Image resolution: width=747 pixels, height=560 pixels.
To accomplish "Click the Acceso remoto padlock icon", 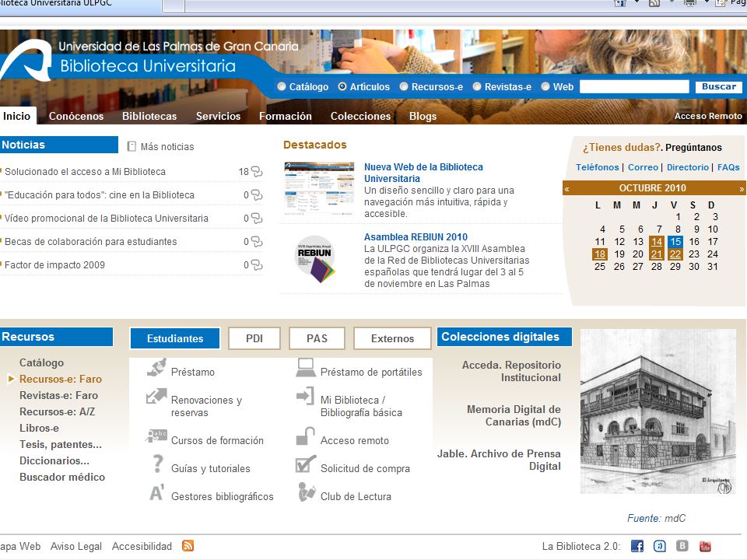I will [305, 436].
